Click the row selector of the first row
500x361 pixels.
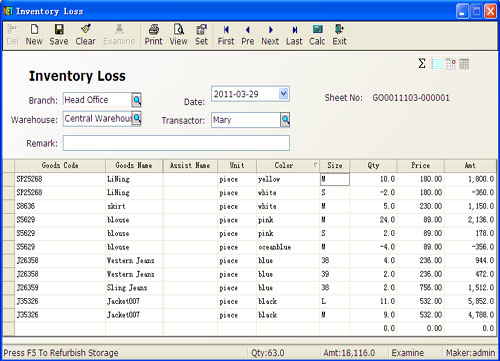tap(9, 179)
